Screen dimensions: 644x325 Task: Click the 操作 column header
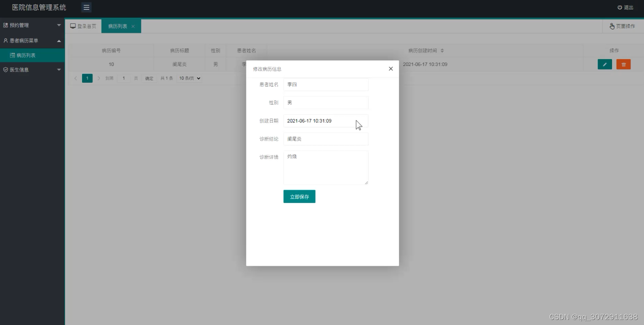pyautogui.click(x=614, y=51)
